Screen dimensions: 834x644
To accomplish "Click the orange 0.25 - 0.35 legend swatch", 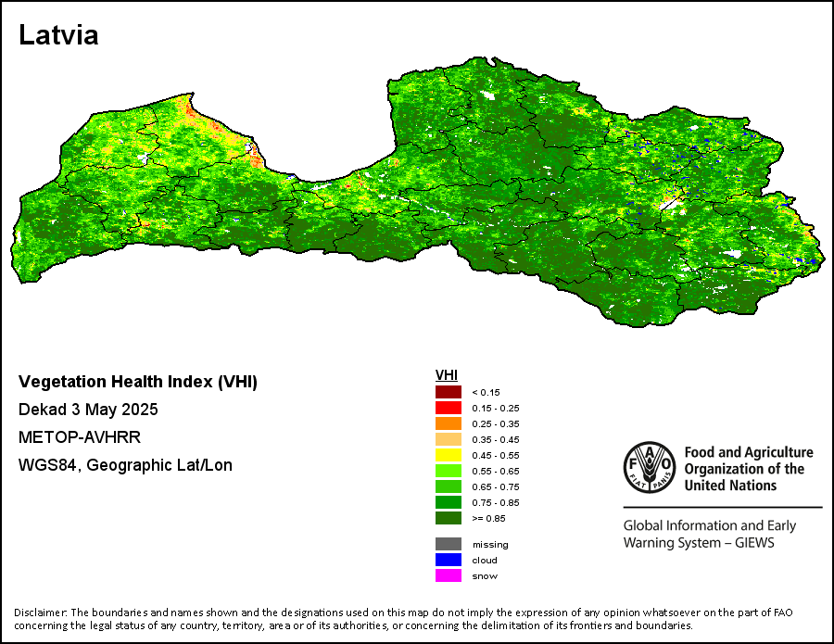I will pyautogui.click(x=449, y=423).
